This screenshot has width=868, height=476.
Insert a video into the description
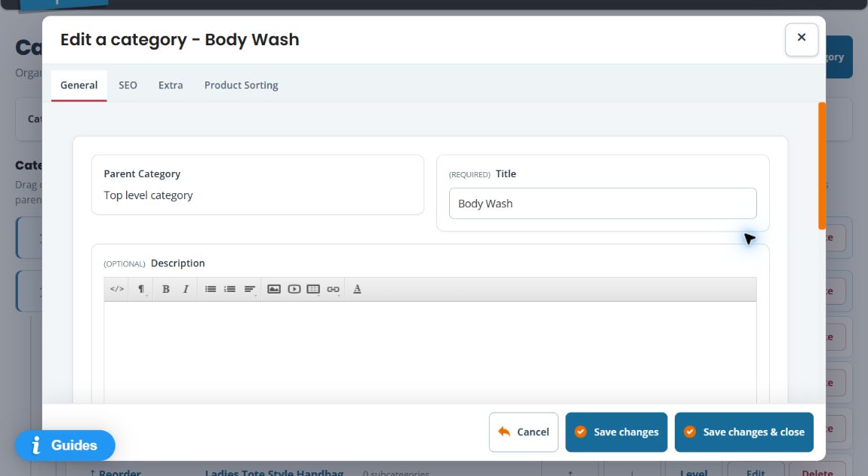294,289
